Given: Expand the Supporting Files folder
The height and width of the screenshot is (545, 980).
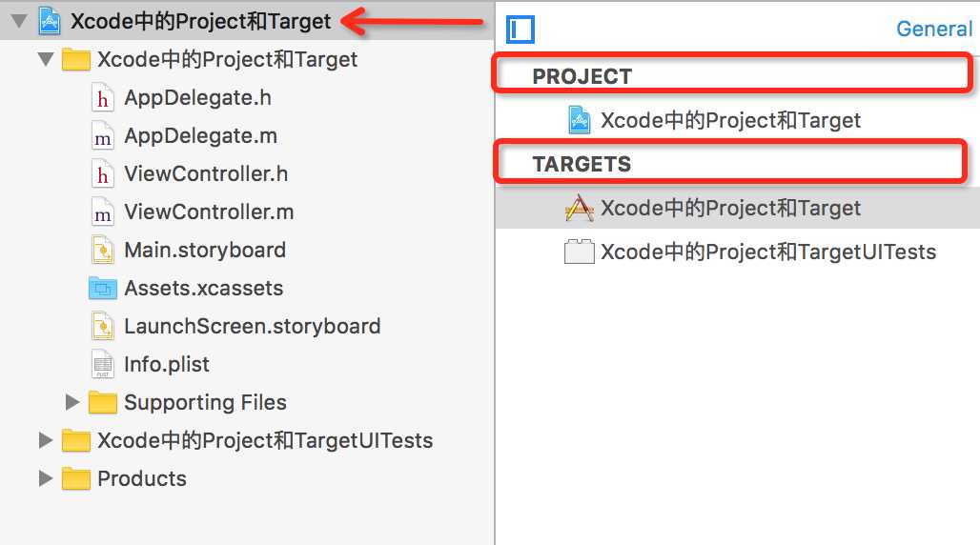Looking at the screenshot, I should point(72,402).
